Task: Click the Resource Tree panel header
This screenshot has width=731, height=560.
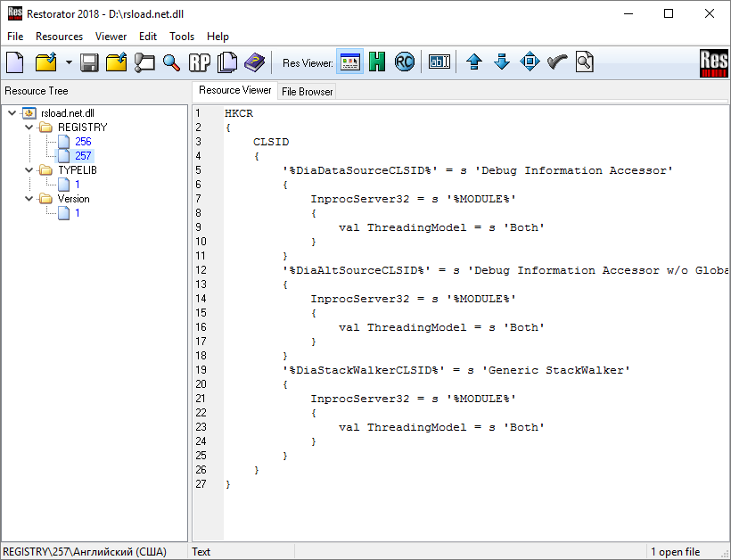Action: click(x=37, y=91)
